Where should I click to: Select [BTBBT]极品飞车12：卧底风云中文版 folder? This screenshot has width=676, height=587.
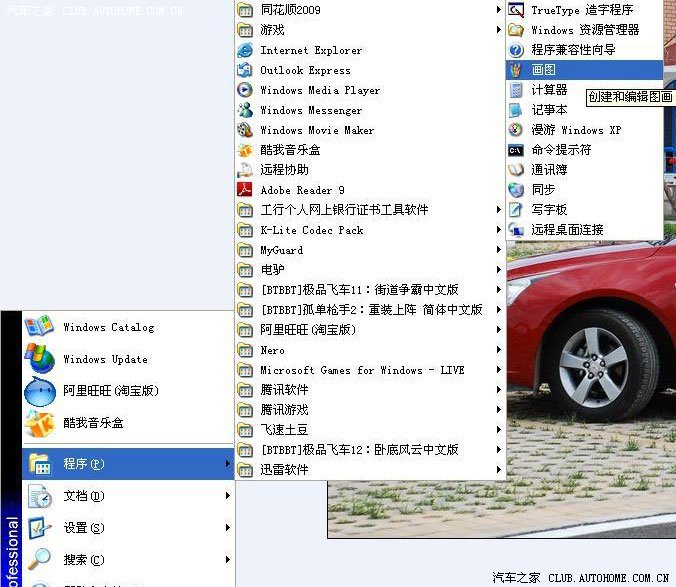point(370,450)
